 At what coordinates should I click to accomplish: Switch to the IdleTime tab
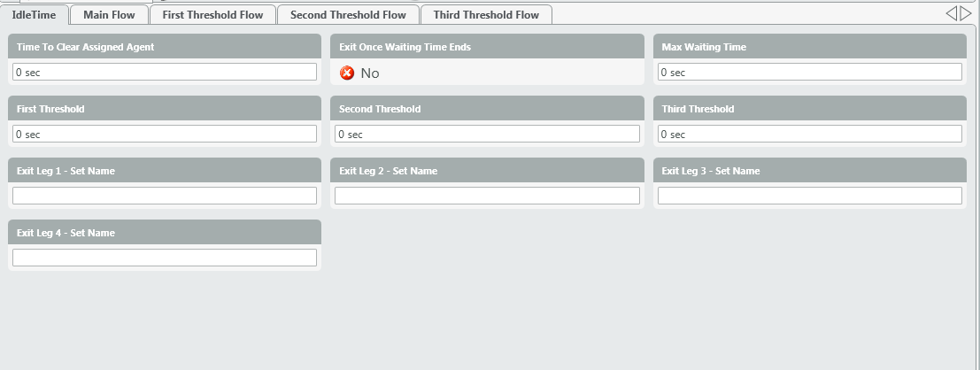click(x=35, y=15)
